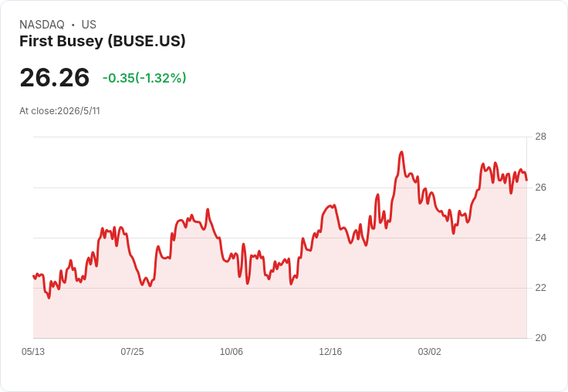Viewport: 568px width, 392px height.
Task: Click the starting point of the price line
Action: [33, 276]
